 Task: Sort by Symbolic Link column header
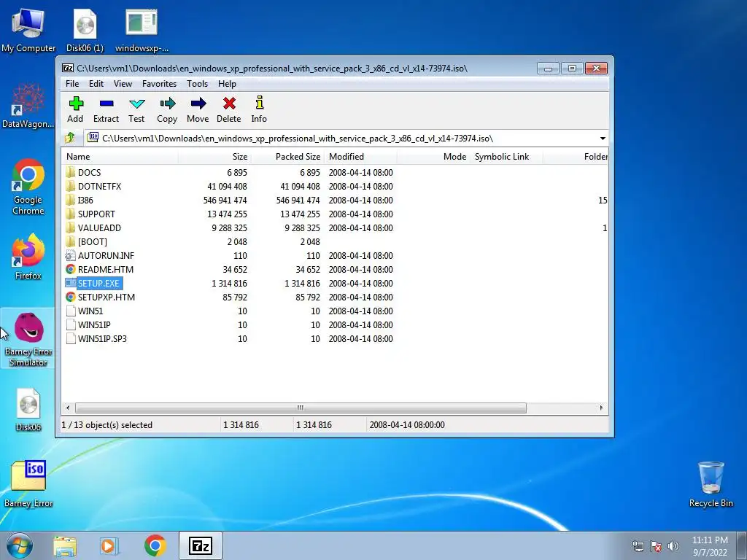(x=506, y=157)
